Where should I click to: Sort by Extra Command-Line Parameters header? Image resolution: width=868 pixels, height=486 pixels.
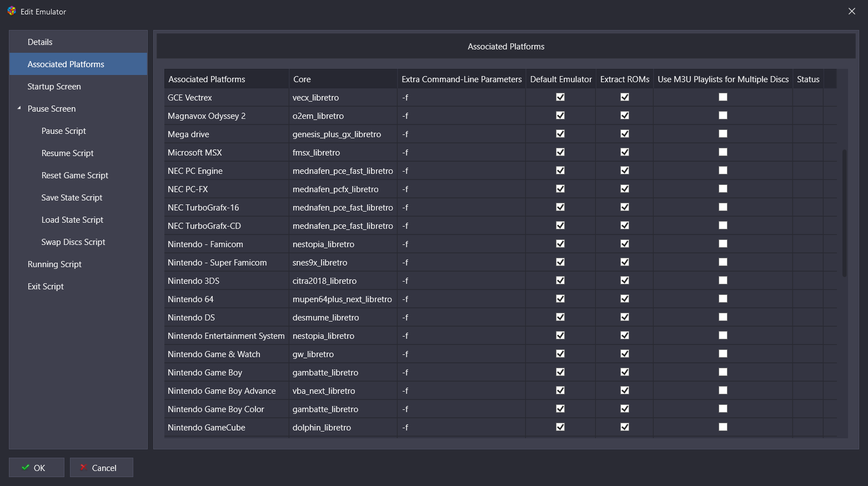[461, 79]
